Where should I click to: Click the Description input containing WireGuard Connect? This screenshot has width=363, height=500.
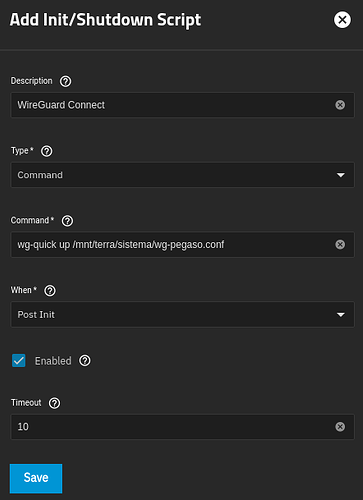point(182,105)
